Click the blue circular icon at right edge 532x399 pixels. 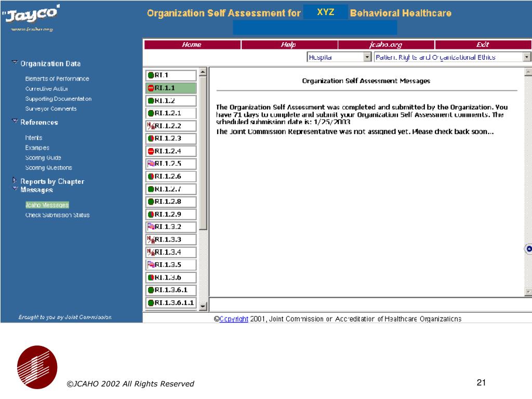tap(528, 249)
